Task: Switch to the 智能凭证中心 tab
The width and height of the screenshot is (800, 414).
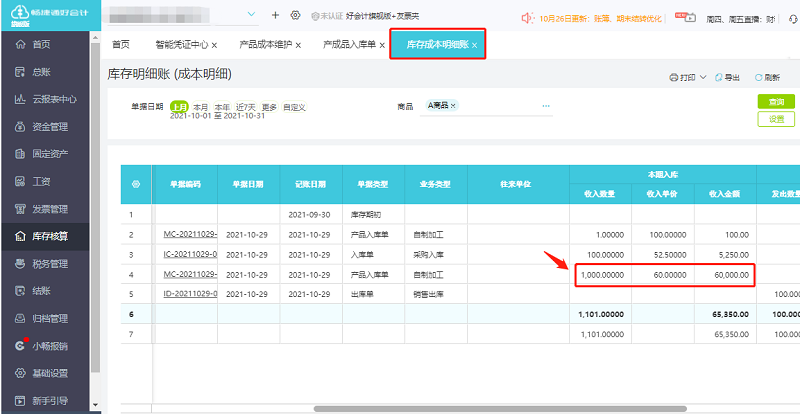Action: pyautogui.click(x=183, y=45)
